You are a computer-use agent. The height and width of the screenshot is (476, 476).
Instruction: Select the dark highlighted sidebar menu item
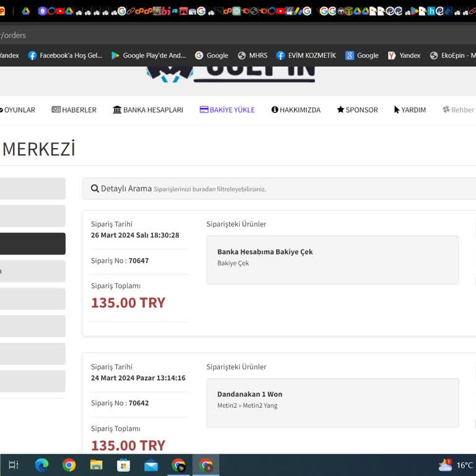(x=32, y=244)
